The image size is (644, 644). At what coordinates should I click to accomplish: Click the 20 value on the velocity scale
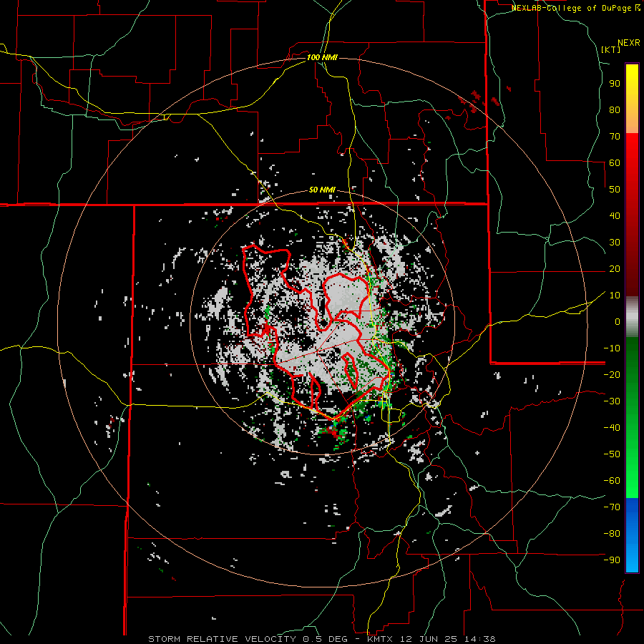[x=615, y=268]
